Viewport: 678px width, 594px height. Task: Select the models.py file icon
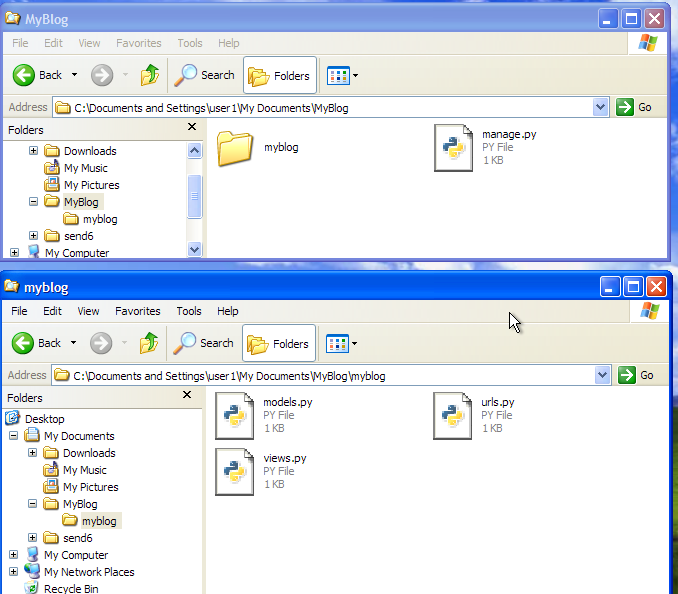(234, 416)
